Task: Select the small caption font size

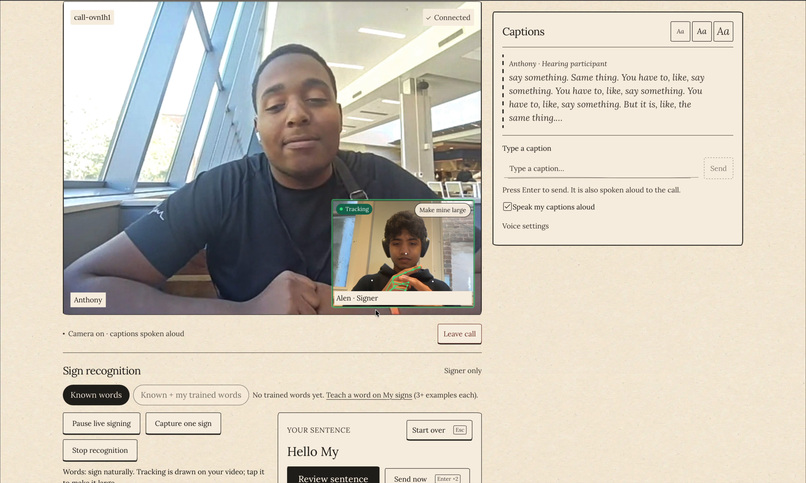Action: 680,31
